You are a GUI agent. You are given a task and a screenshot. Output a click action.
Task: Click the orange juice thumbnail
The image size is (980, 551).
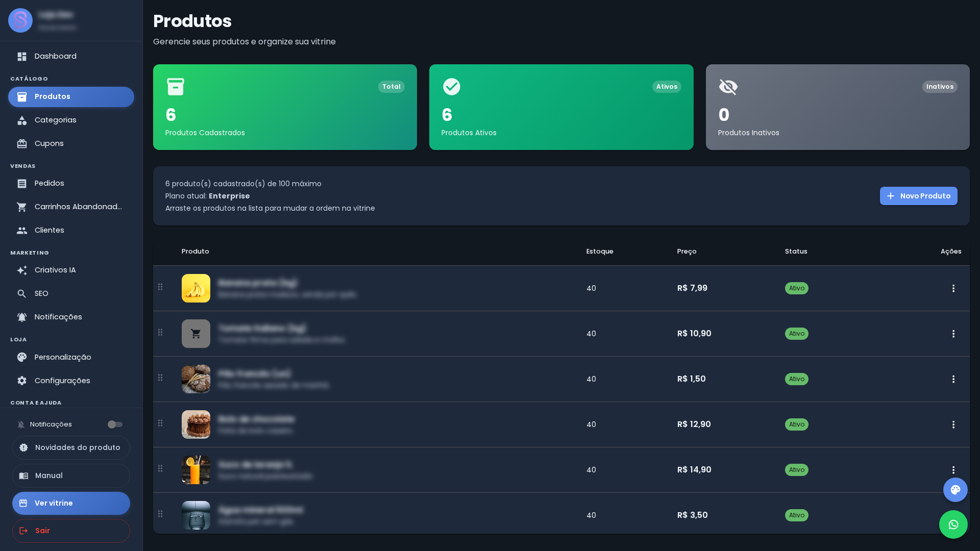click(x=196, y=470)
